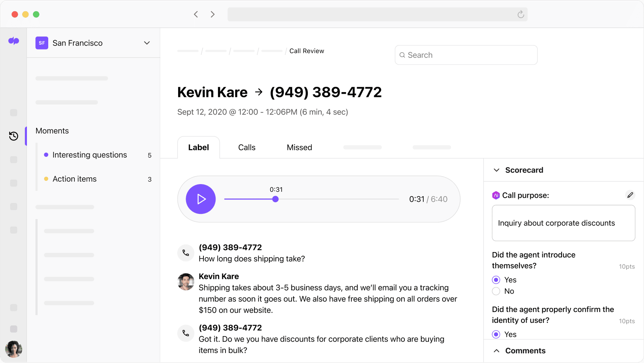Select Yes for confirmed identity of user
The height and width of the screenshot is (363, 644).
(496, 334)
